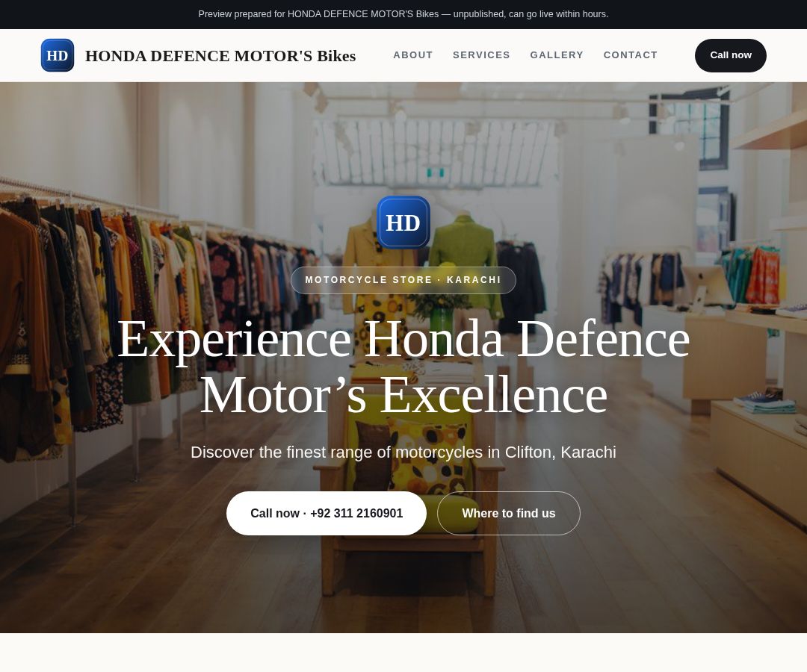Image resolution: width=807 pixels, height=672 pixels.
Task: Click the Discover the finest range subtitle
Action: tap(403, 452)
